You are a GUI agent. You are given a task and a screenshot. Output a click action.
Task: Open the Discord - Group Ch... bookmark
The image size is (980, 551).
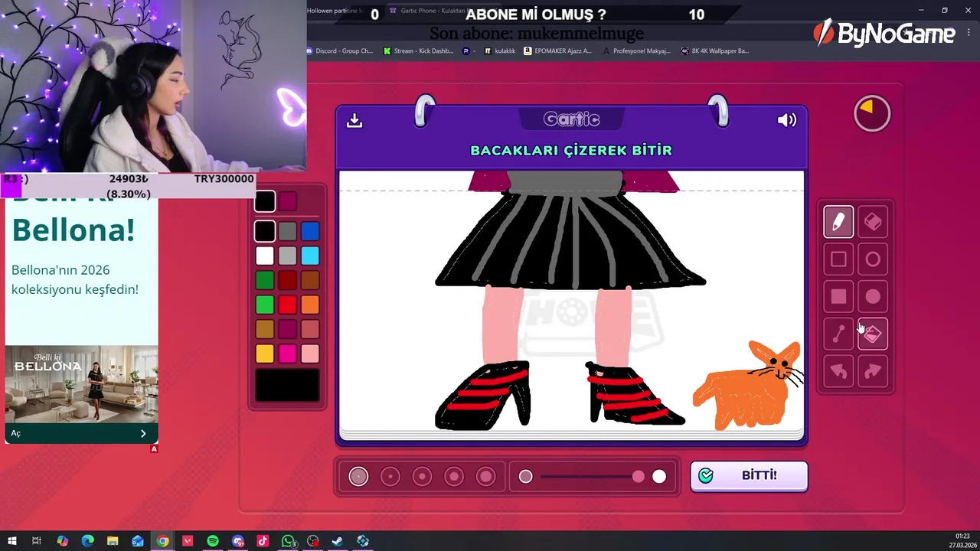click(339, 51)
